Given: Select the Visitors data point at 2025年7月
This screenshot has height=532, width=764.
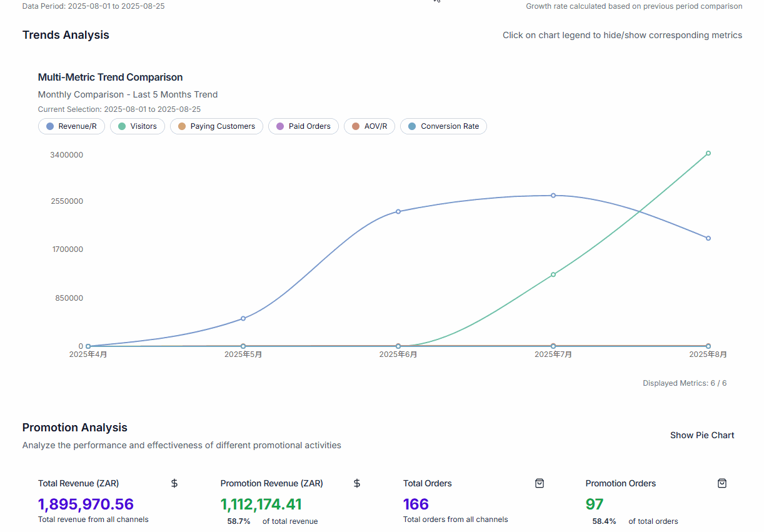Looking at the screenshot, I should 553,274.
